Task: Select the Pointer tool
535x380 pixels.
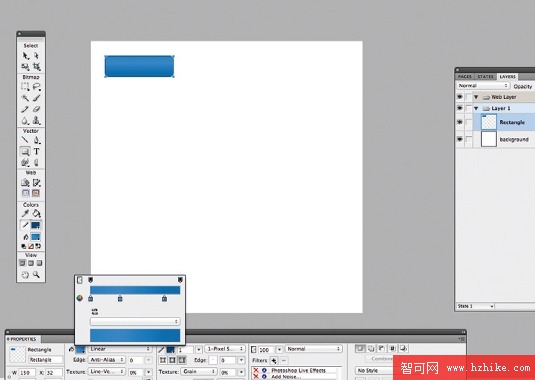Action: pos(26,56)
